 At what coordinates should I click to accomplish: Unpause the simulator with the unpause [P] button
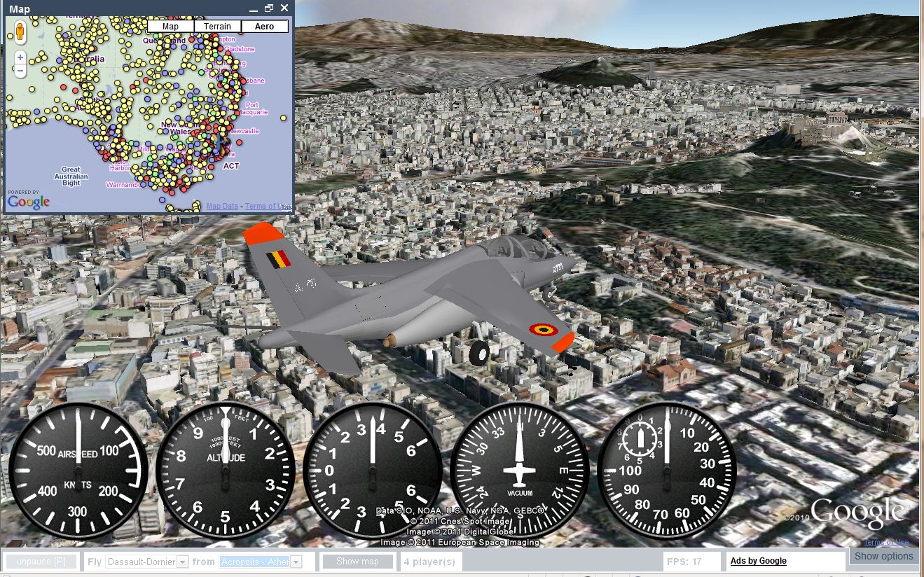pos(41,561)
